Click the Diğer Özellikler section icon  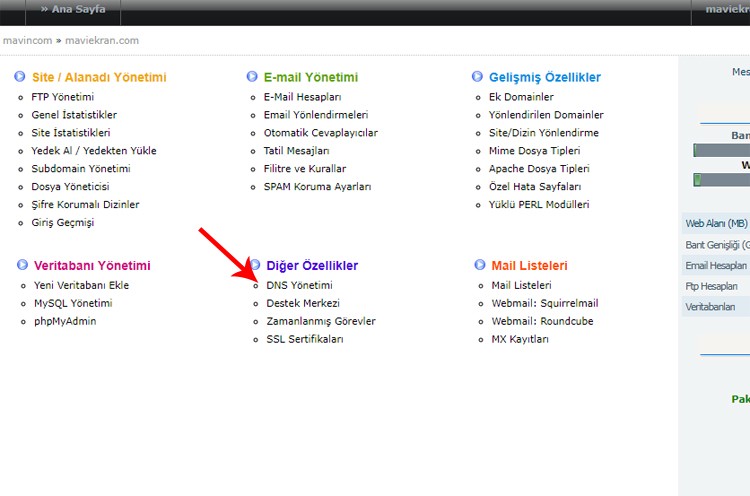click(x=255, y=265)
